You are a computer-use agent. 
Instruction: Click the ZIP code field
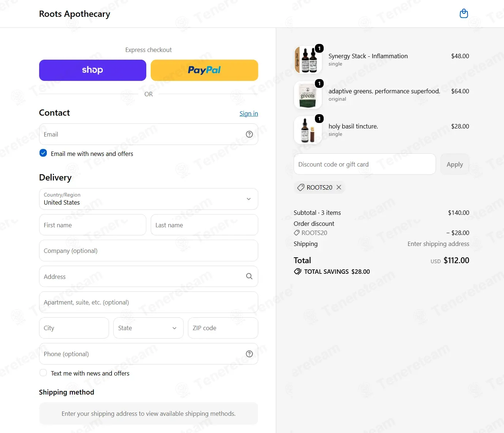tap(223, 328)
